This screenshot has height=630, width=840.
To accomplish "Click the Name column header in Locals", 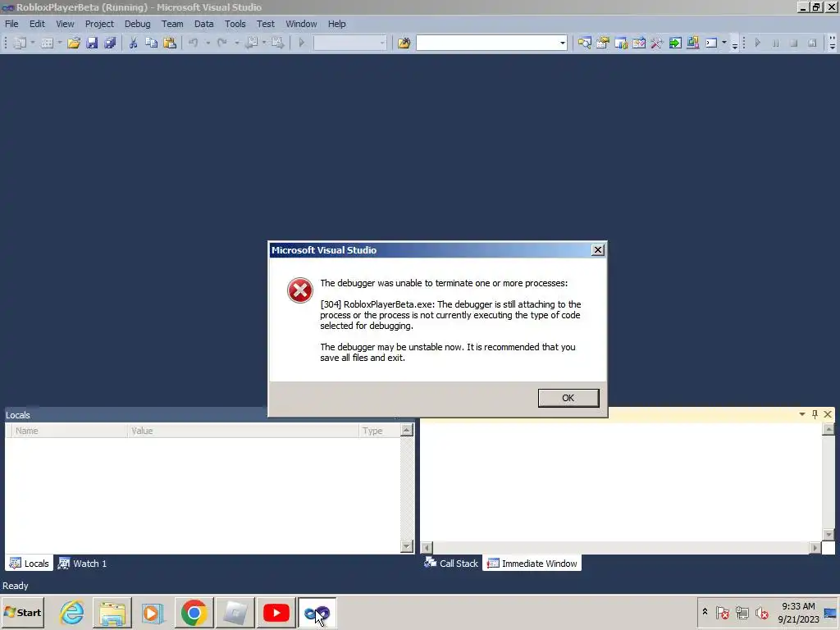I will [x=69, y=431].
